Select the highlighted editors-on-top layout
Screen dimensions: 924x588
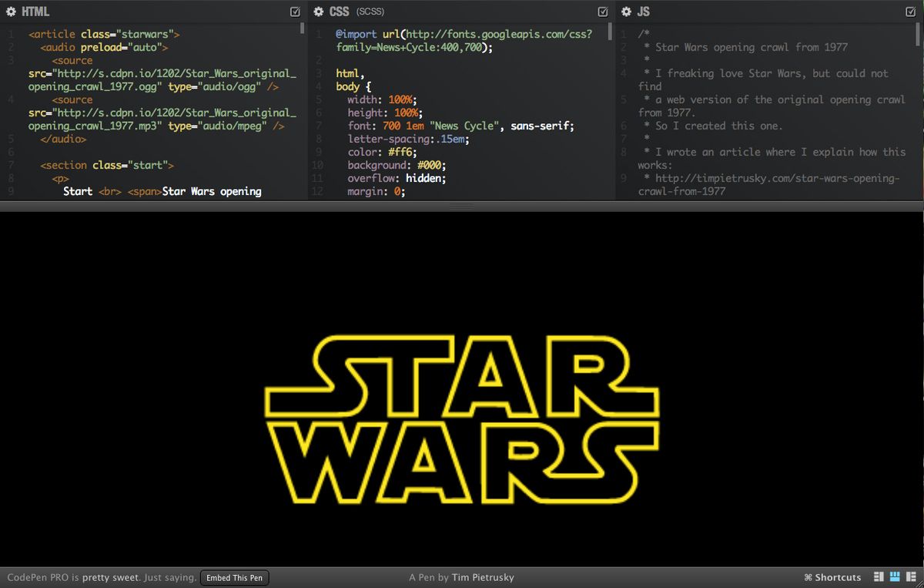point(894,576)
